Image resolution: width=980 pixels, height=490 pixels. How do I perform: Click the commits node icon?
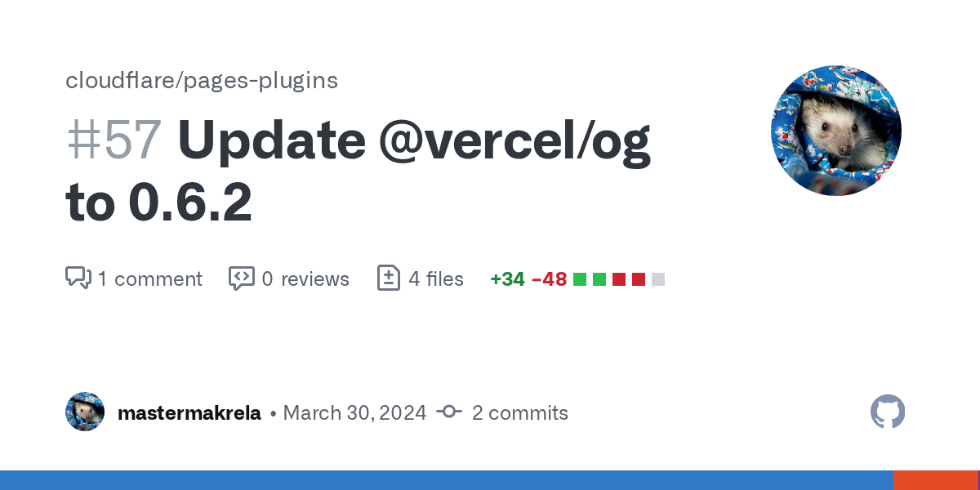(x=449, y=412)
